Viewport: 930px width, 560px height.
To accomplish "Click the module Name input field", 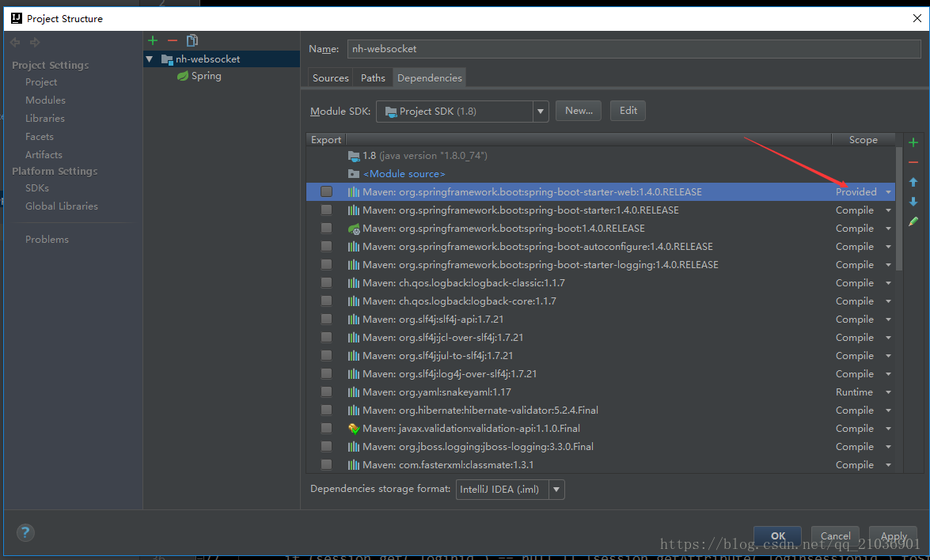I will [633, 48].
